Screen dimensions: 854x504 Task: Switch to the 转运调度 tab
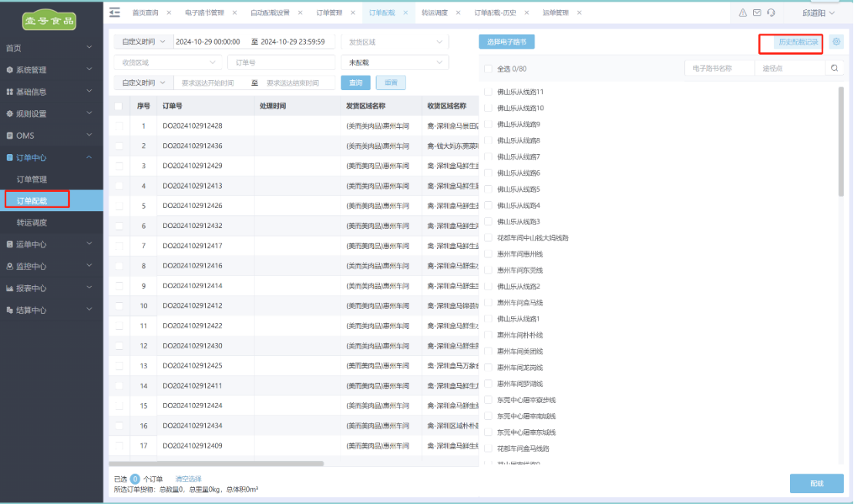[x=435, y=13]
